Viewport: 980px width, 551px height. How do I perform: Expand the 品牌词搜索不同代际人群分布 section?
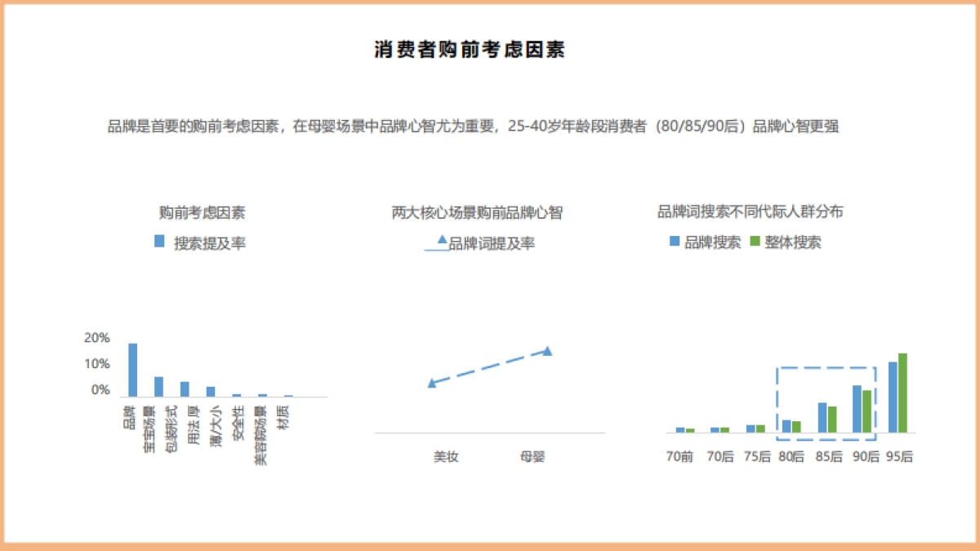(752, 210)
